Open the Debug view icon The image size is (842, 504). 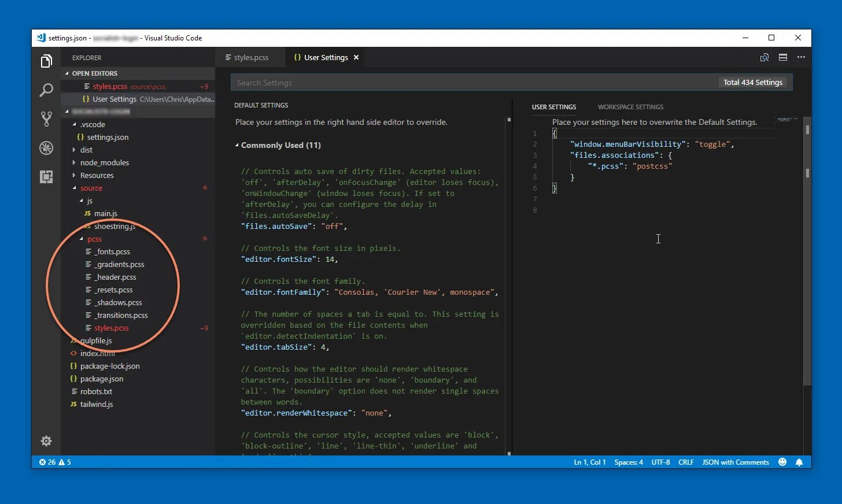point(46,147)
